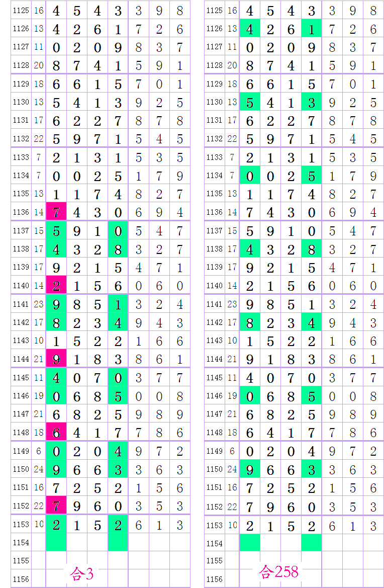The image size is (384, 588).
Task: Select the pink 9 cell in left row 1144
Action: point(56,359)
